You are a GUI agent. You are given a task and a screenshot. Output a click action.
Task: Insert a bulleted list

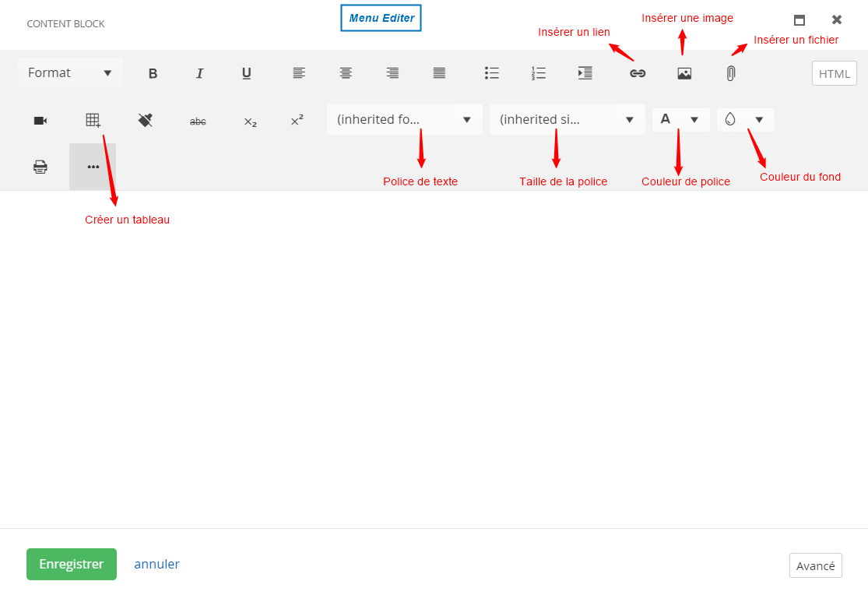(x=491, y=73)
